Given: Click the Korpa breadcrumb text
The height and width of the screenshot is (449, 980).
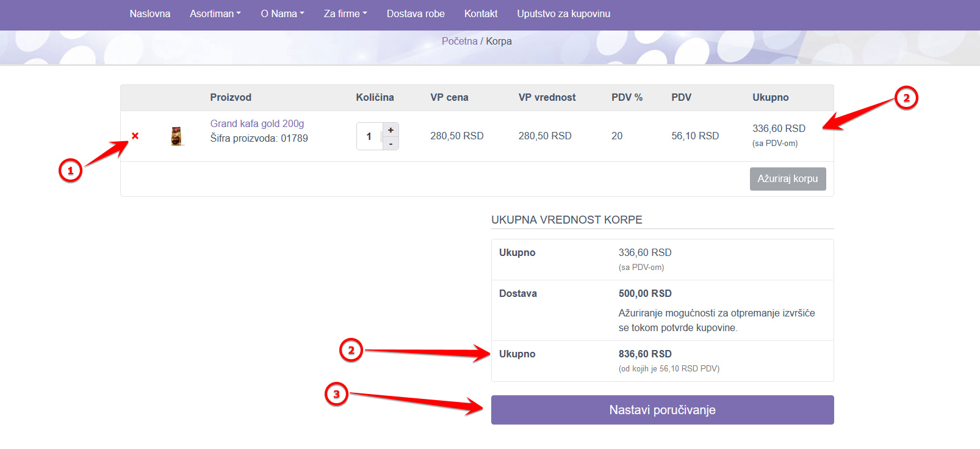Looking at the screenshot, I should coord(499,41).
